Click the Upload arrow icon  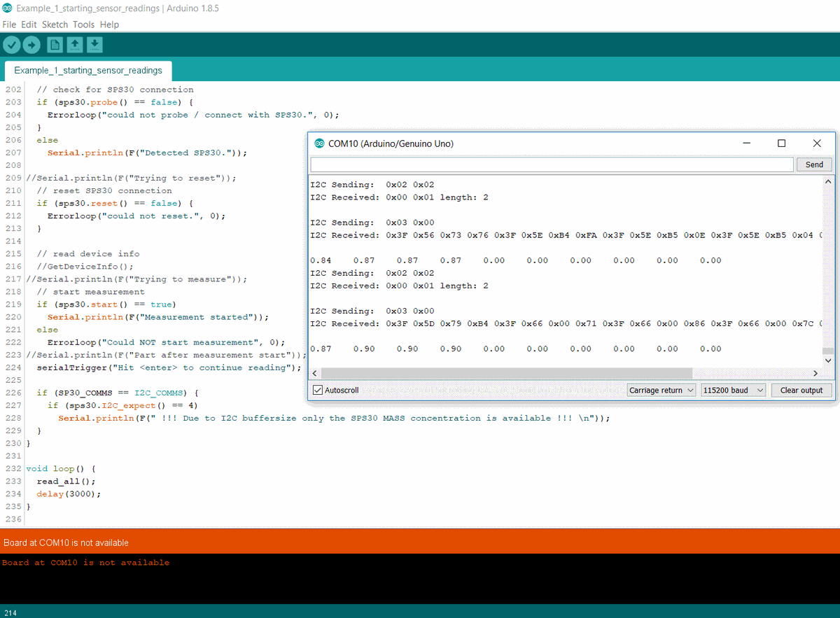click(x=31, y=45)
